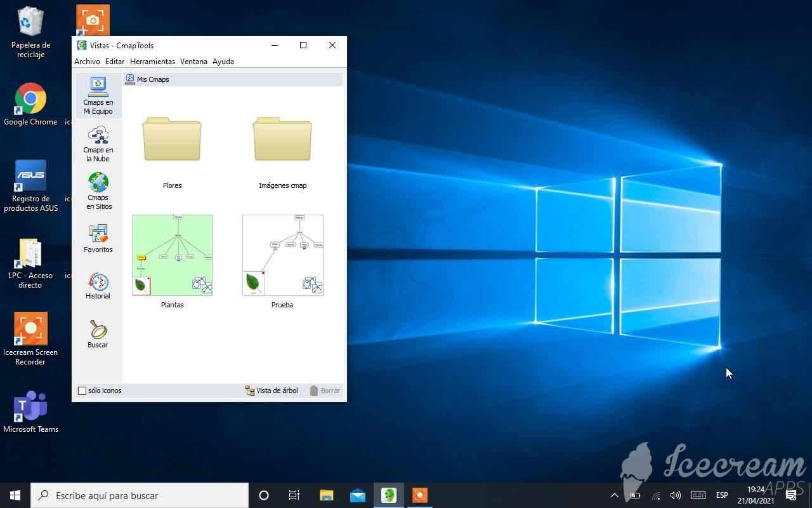The image size is (812, 508).
Task: Open the Windows Start menu
Action: [15, 495]
